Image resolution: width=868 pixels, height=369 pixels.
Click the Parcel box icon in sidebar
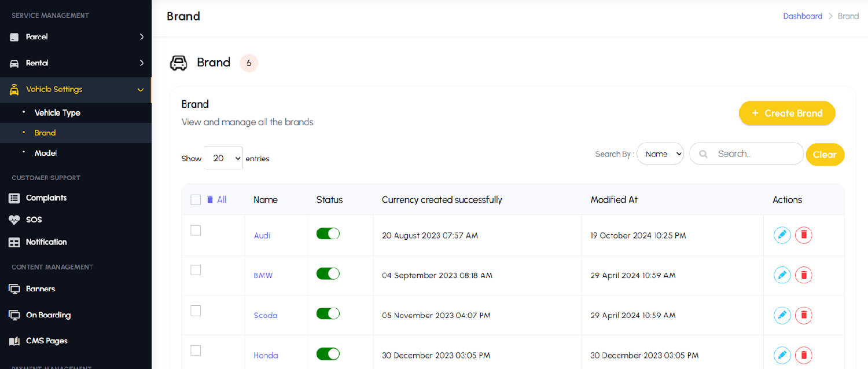point(14,37)
